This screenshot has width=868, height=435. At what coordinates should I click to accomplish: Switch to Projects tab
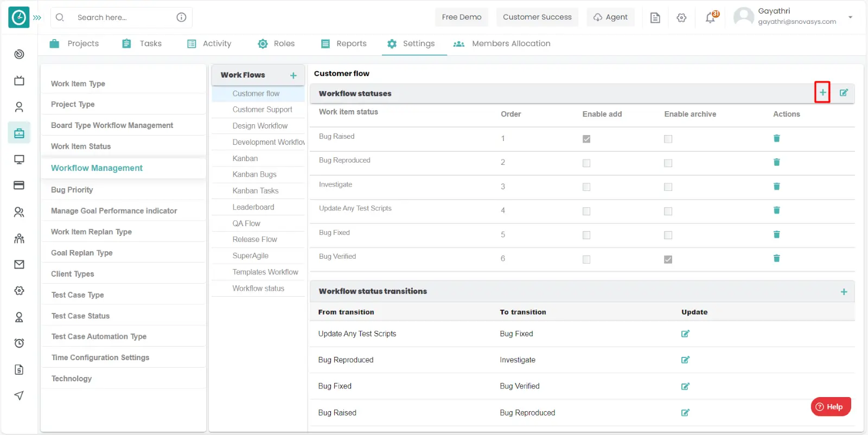(74, 44)
